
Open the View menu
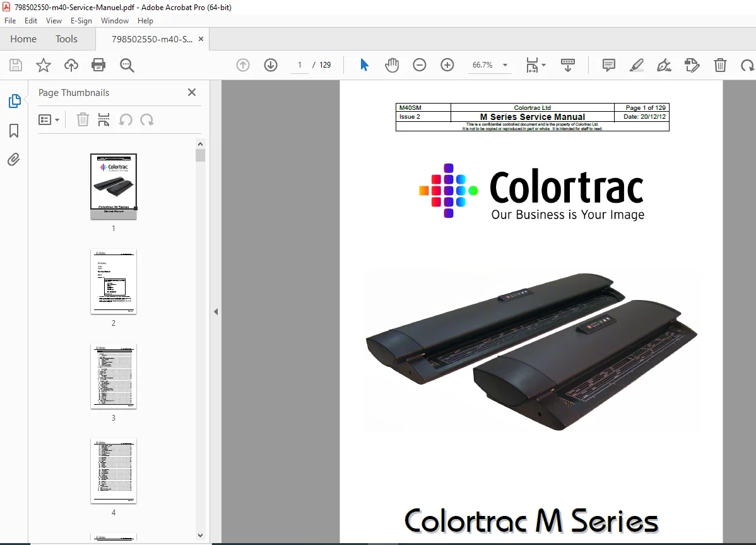click(54, 21)
